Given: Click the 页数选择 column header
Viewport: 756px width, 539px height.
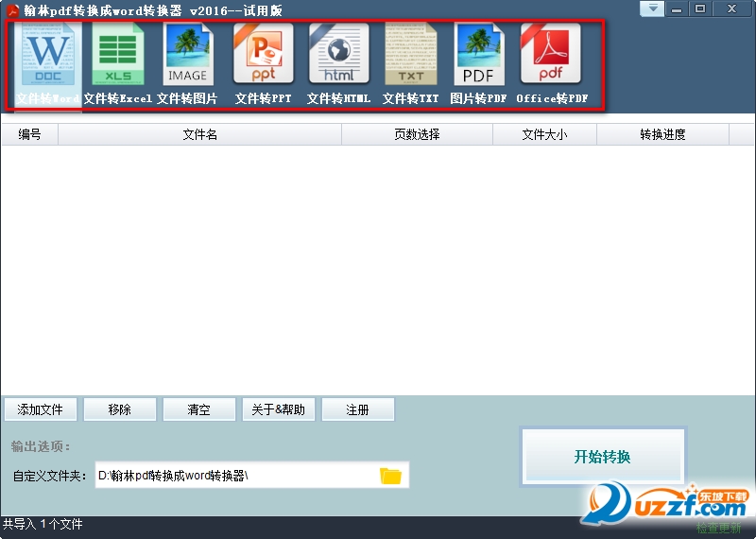Looking at the screenshot, I should pos(417,134).
